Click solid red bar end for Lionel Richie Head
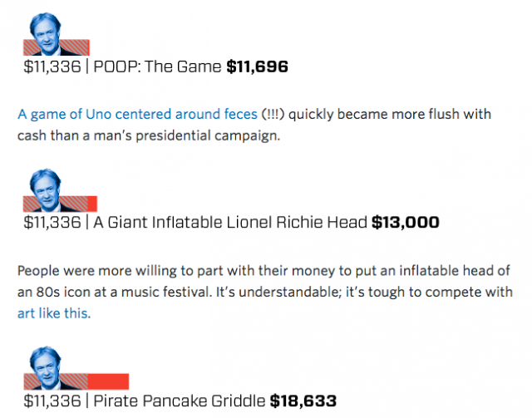The height and width of the screenshot is (418, 532). pyautogui.click(x=92, y=204)
